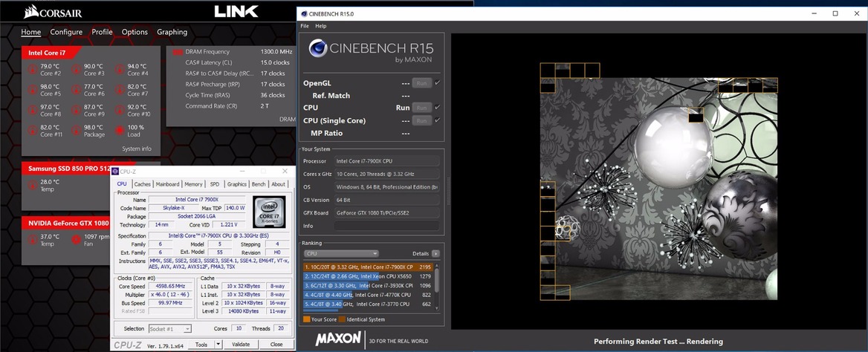Open Corsair Link Home tab

click(31, 32)
